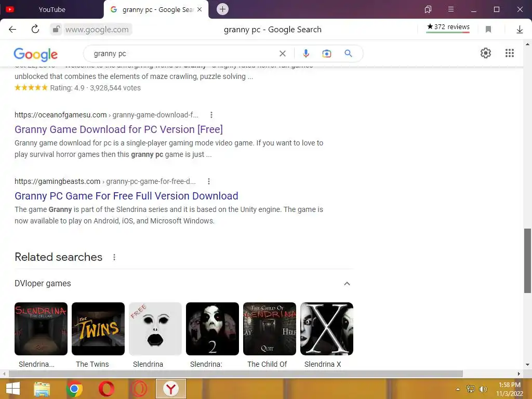This screenshot has width=532, height=399.
Task: Show hidden system tray icons
Action: tap(458, 389)
